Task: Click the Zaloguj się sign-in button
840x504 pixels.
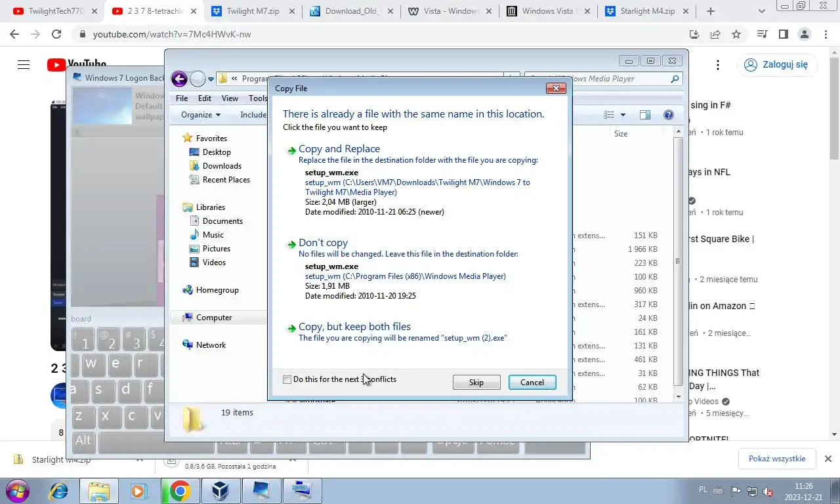Action: tap(777, 64)
